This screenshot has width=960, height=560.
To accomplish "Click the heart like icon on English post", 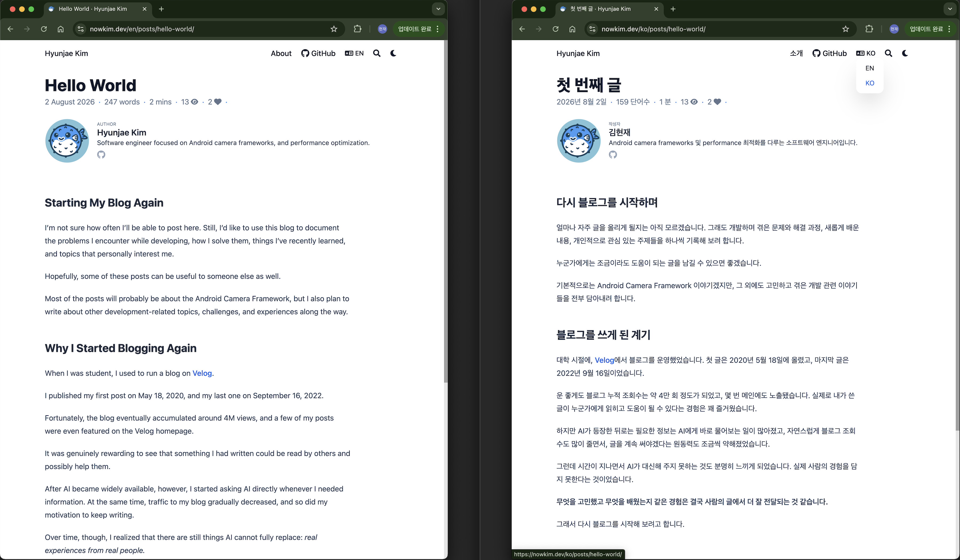I will point(218,102).
